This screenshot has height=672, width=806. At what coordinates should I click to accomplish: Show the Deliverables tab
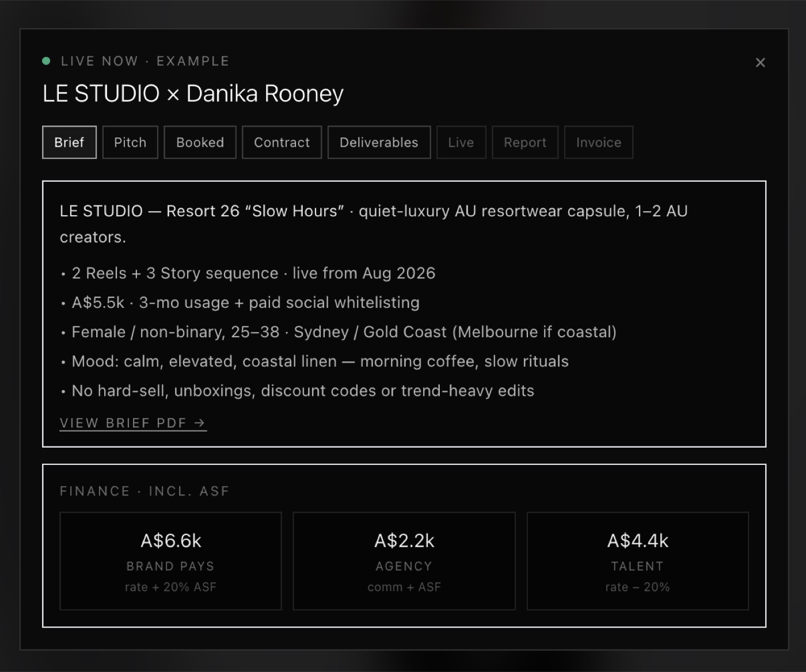tap(379, 142)
